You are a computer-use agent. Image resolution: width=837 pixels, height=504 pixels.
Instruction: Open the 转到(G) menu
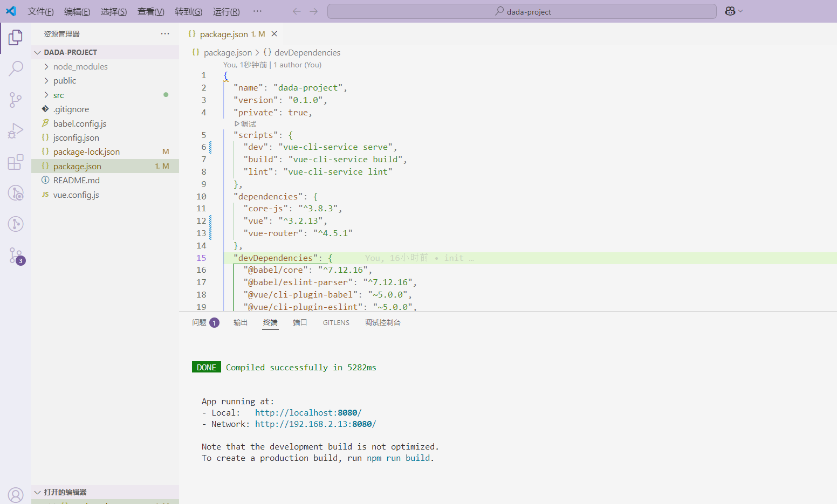click(189, 11)
